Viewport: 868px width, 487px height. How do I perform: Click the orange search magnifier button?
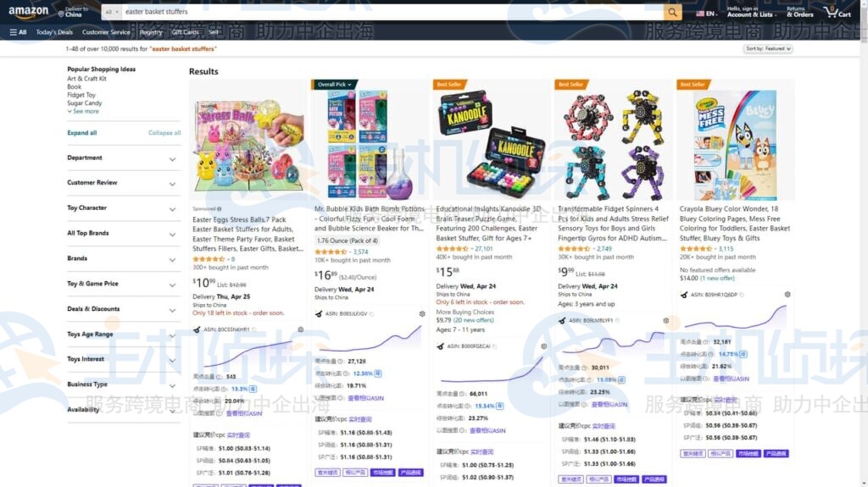point(672,12)
